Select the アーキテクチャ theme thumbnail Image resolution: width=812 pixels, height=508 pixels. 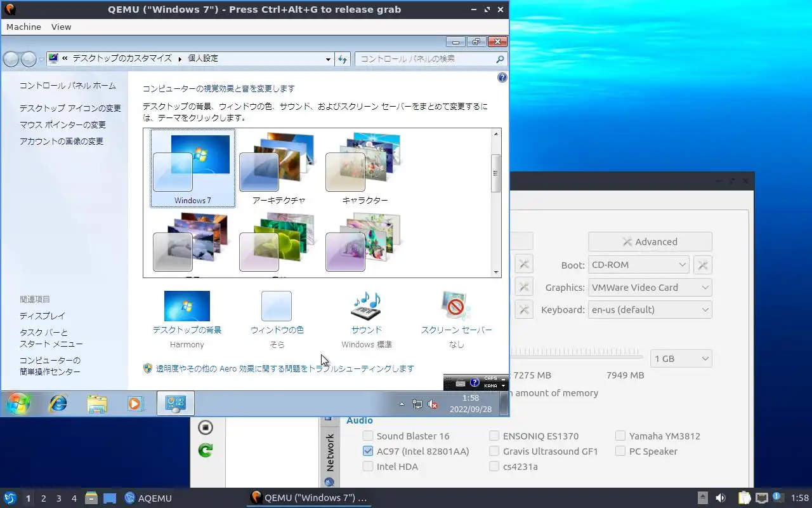coord(278,168)
